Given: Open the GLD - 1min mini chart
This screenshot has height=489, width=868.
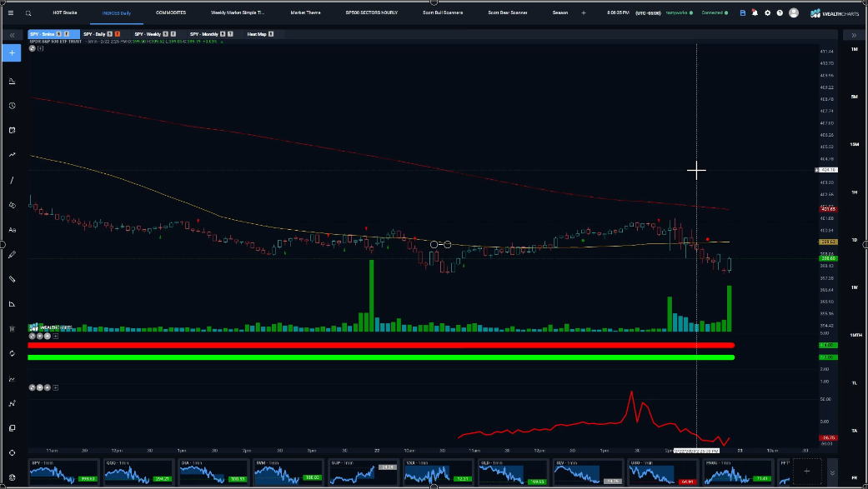Looking at the screenshot, I should (513, 472).
